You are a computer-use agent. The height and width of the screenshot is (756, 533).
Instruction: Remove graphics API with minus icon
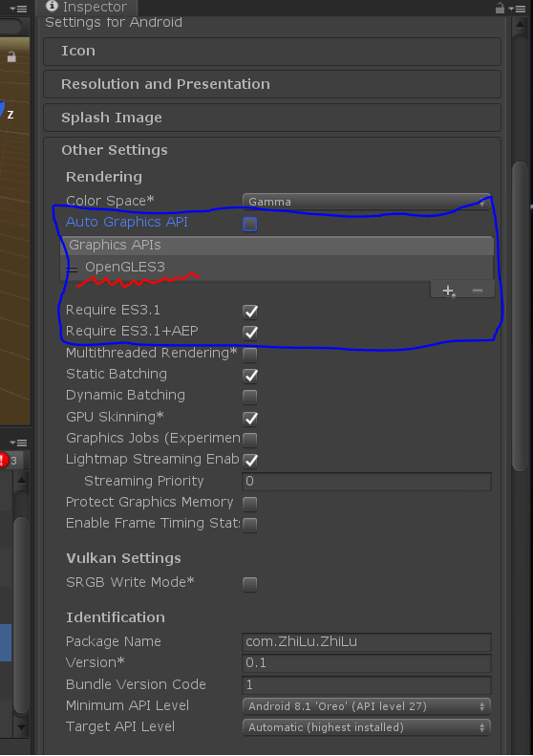[477, 291]
